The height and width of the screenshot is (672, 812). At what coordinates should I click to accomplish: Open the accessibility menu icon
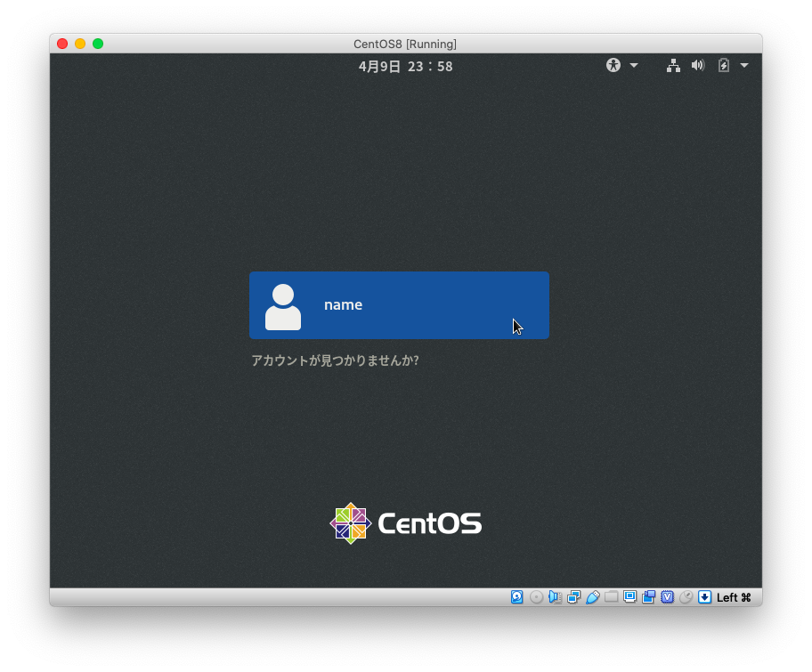[613, 65]
